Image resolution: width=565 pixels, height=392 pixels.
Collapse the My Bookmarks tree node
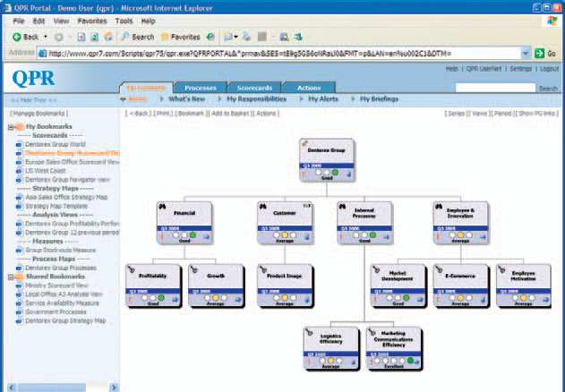click(11, 127)
